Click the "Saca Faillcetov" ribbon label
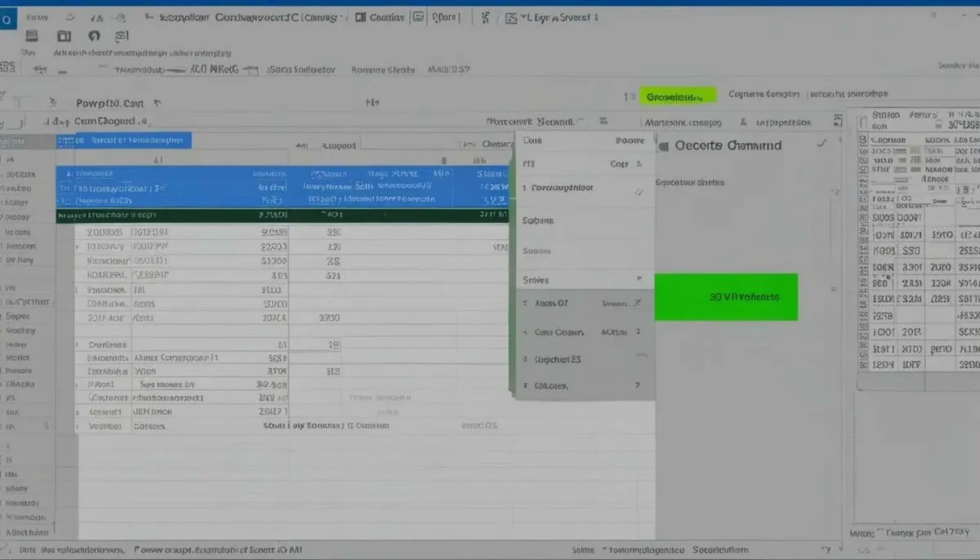This screenshot has width=980, height=560. tap(301, 70)
